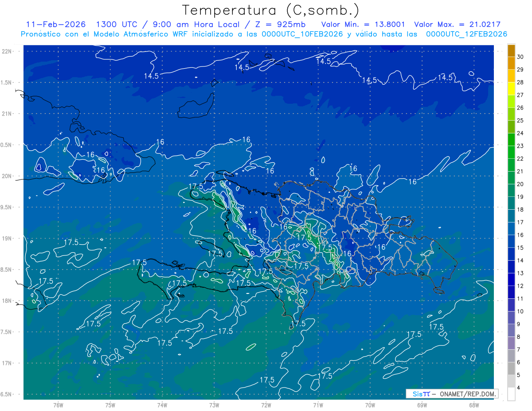Screen dimensions: 532x411
Task: Click the "71W" longitude axis label
Action: pos(318,405)
